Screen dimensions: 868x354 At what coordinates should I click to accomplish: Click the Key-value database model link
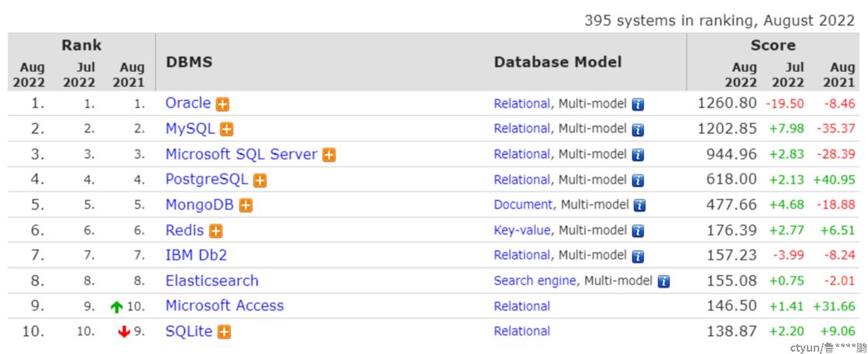pos(522,231)
